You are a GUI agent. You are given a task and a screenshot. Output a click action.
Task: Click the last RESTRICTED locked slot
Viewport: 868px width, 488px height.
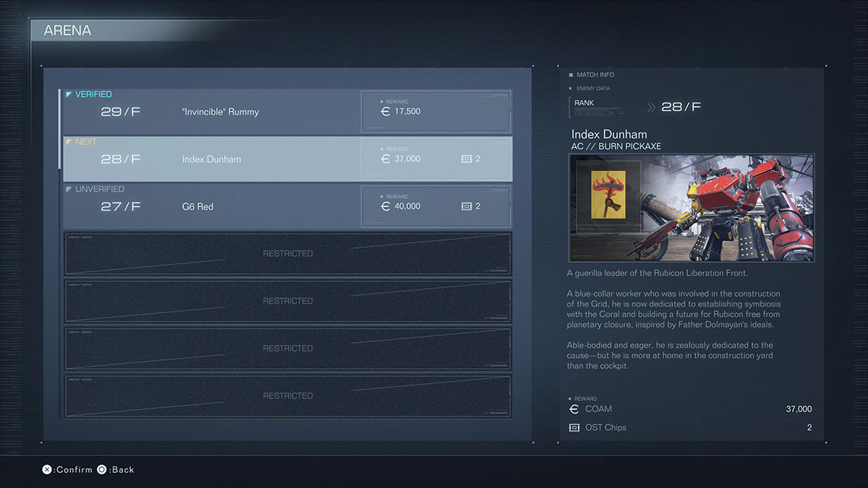pyautogui.click(x=287, y=396)
